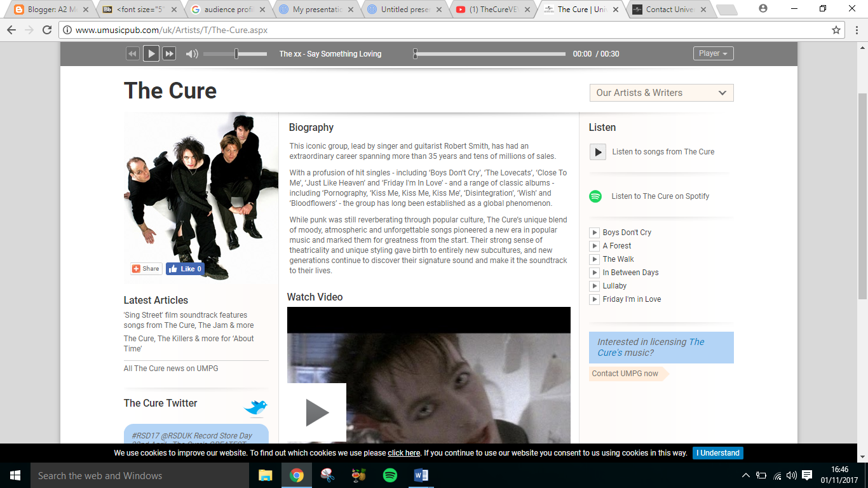Mute the player volume speaker icon
This screenshot has height=488, width=868.
coord(192,54)
